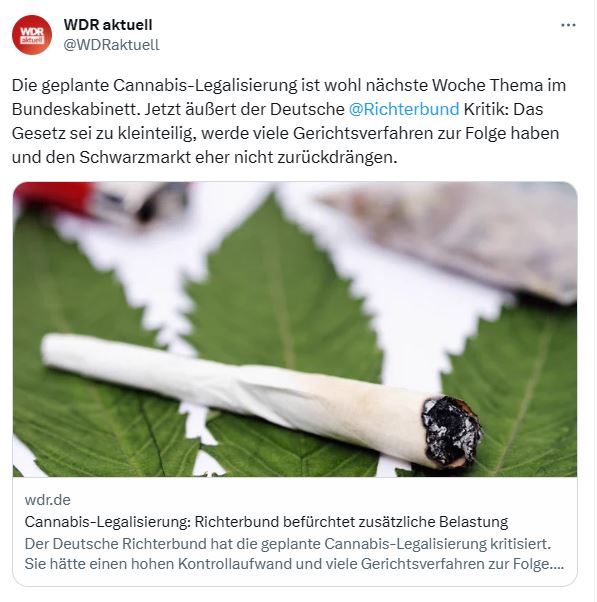This screenshot has width=597, height=602.
Task: Visit the @WDRaktuell handle
Action: coord(111,45)
